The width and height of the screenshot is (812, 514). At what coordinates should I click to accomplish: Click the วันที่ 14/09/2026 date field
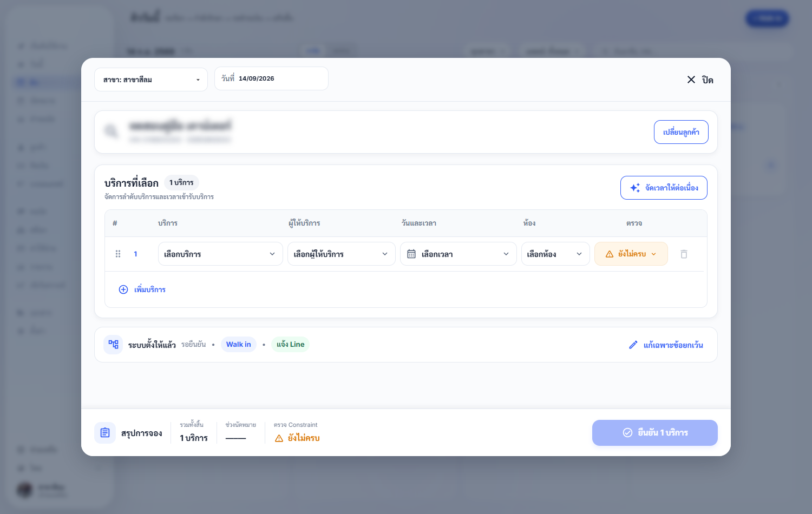[x=271, y=78]
